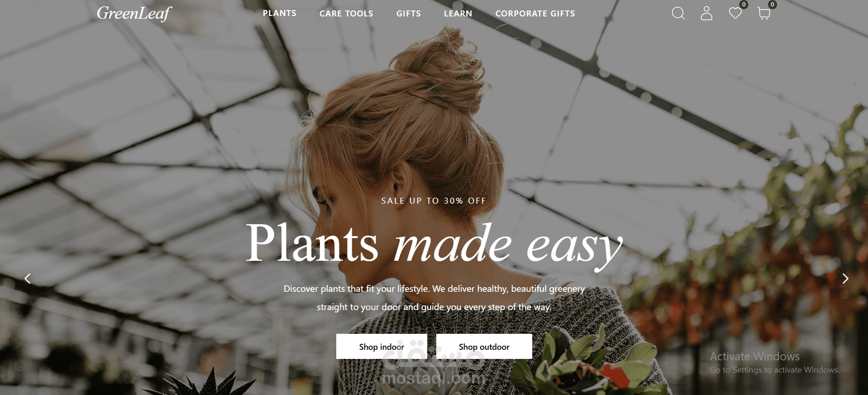Advance to the next slide arrow
Screen dimensions: 868x395
pos(845,279)
